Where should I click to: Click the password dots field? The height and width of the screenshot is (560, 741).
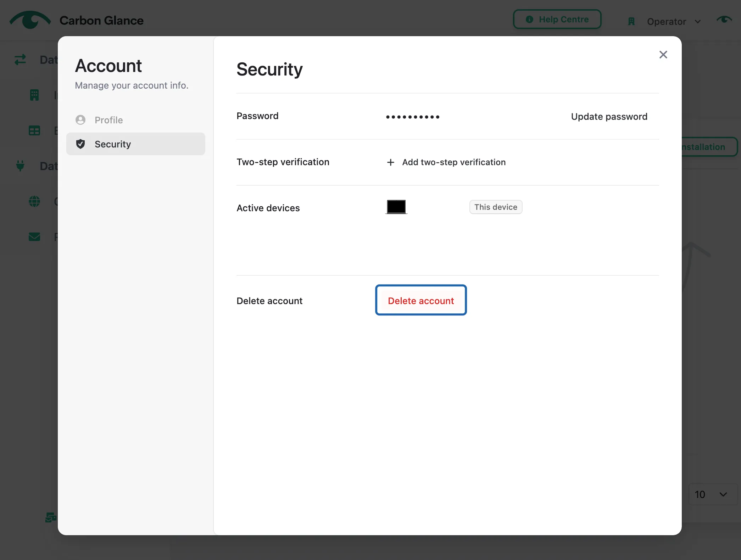click(x=413, y=117)
